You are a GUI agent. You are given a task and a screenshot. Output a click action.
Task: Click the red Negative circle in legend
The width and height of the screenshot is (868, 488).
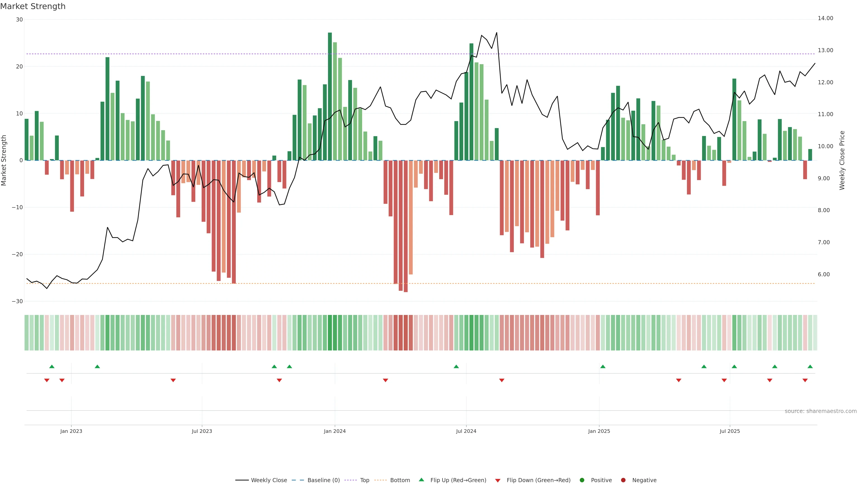coord(623,480)
